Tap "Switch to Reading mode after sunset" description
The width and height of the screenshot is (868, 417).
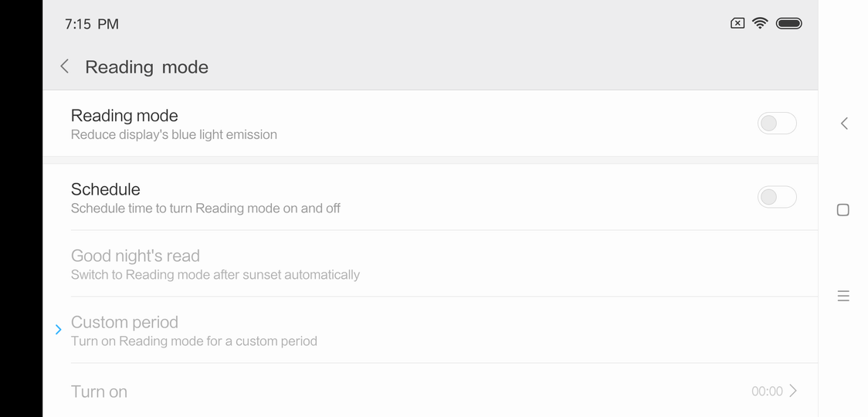click(x=215, y=275)
